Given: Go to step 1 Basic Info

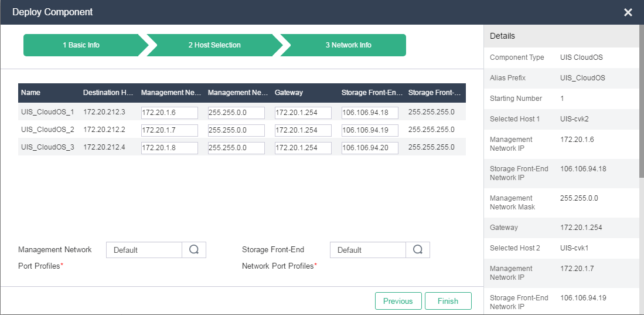Looking at the screenshot, I should 81,45.
